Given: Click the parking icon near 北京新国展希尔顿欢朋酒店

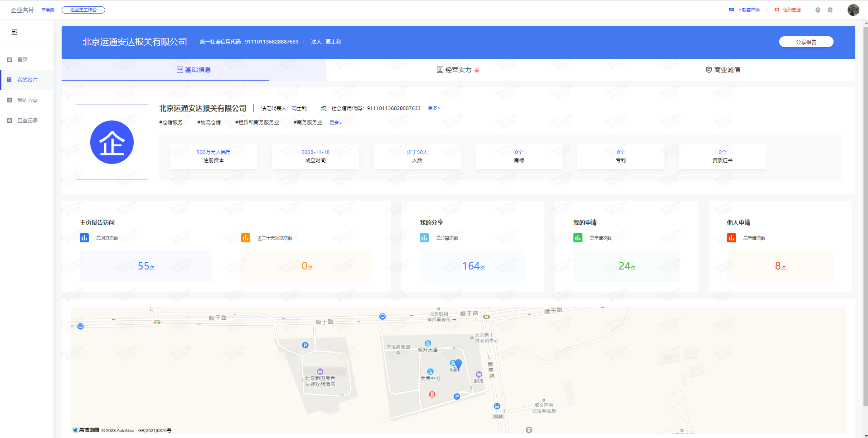Looking at the screenshot, I should [305, 345].
